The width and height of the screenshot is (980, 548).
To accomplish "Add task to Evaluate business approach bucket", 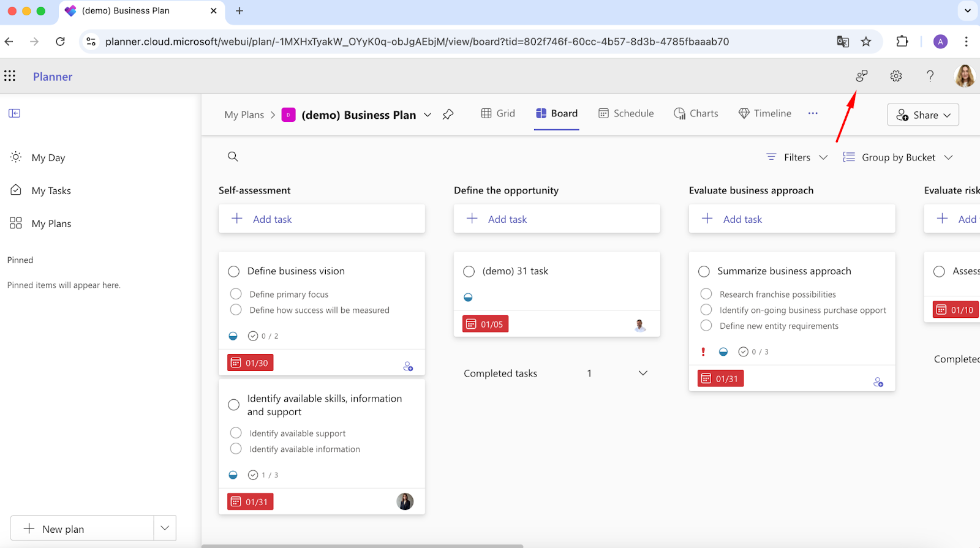I will (792, 219).
